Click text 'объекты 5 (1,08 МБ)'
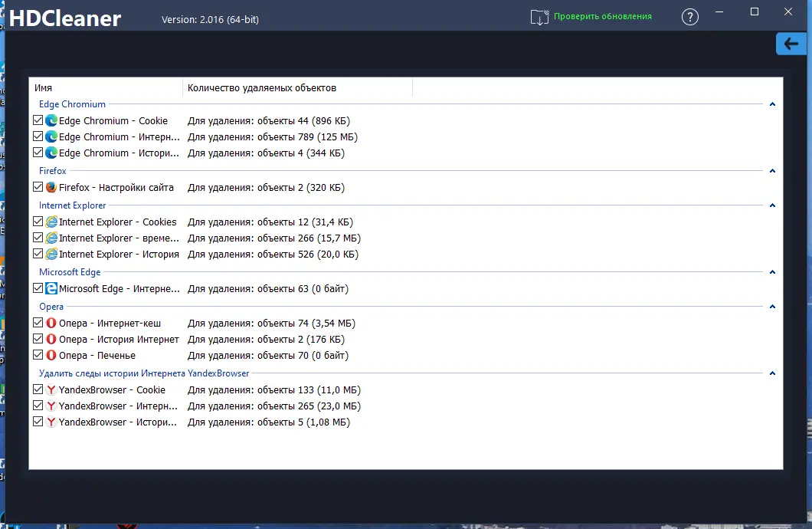Viewport: 812px width, 529px height. (x=303, y=422)
